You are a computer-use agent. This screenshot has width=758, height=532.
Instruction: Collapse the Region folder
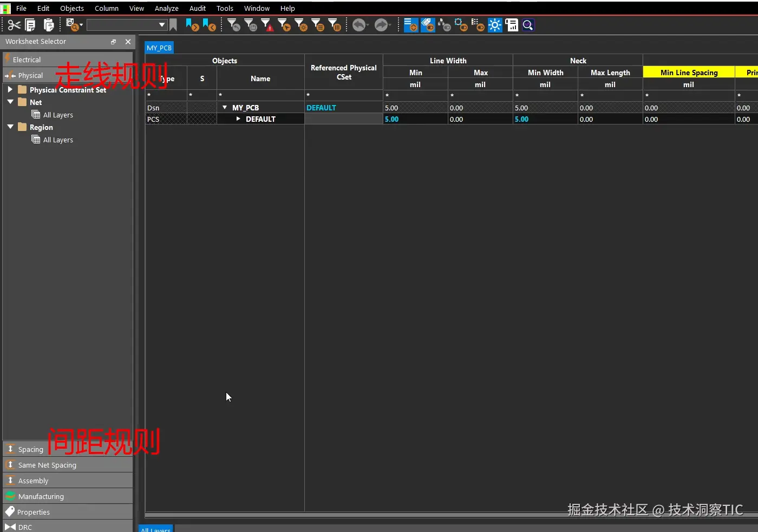click(x=10, y=127)
